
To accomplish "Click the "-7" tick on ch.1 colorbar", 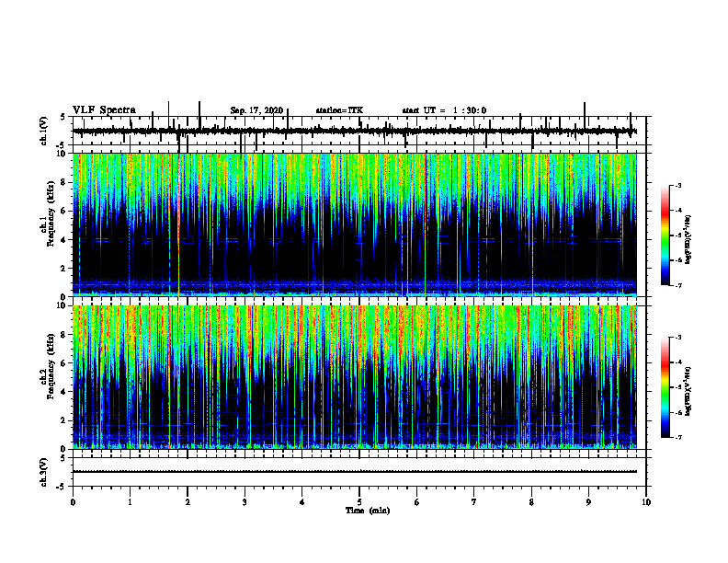I will pyautogui.click(x=678, y=285).
